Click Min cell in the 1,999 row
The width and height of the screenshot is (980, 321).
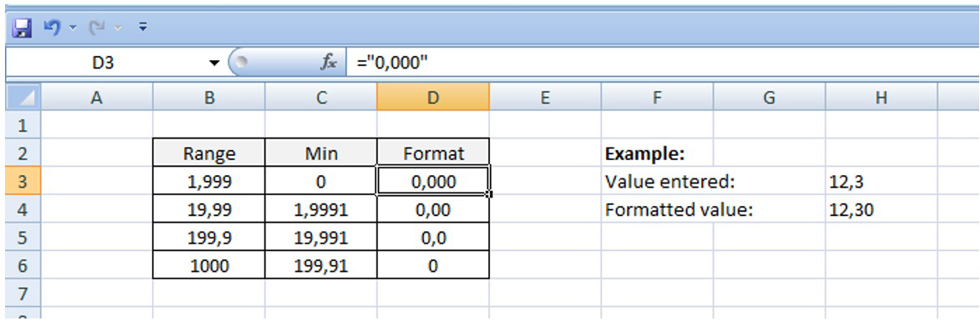pyautogui.click(x=321, y=181)
